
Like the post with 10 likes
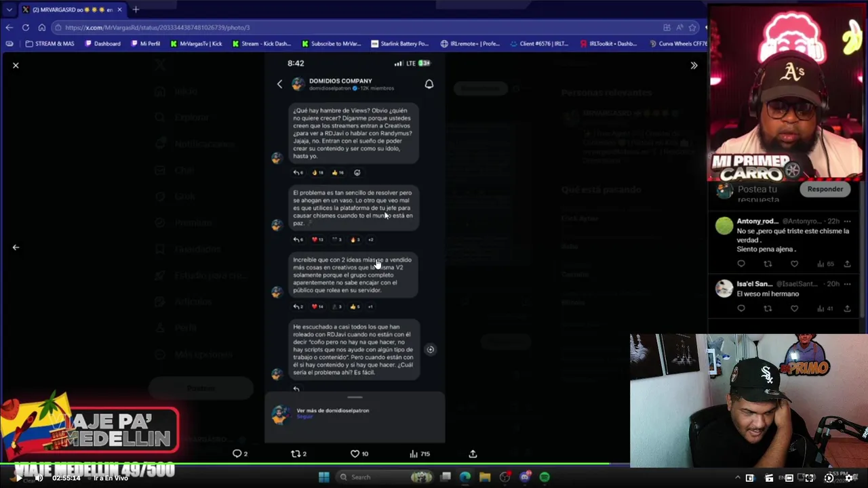(355, 453)
